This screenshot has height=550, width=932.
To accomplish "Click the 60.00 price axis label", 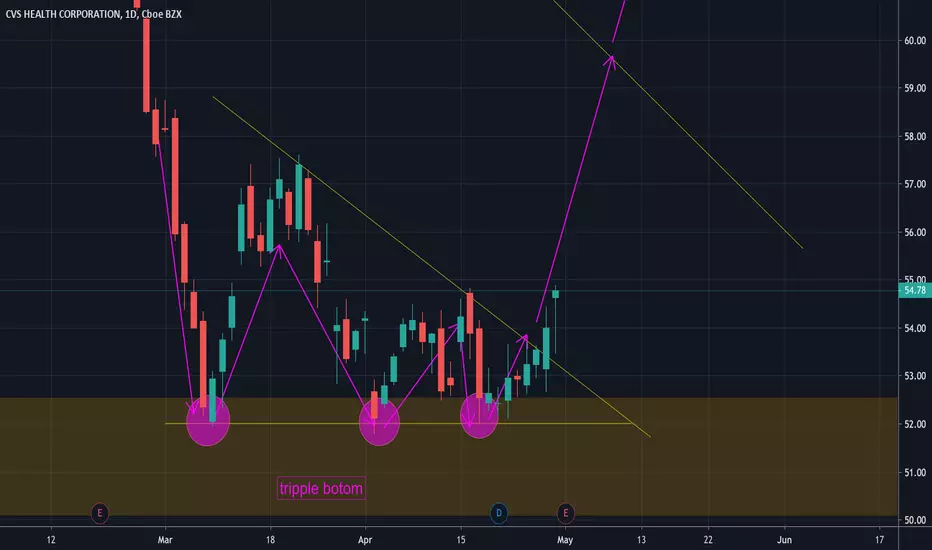I will [x=915, y=40].
